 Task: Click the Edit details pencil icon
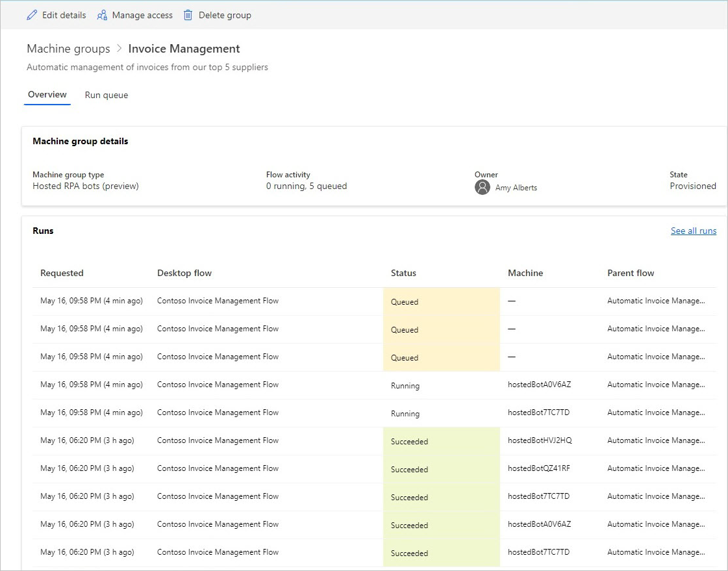(x=32, y=15)
